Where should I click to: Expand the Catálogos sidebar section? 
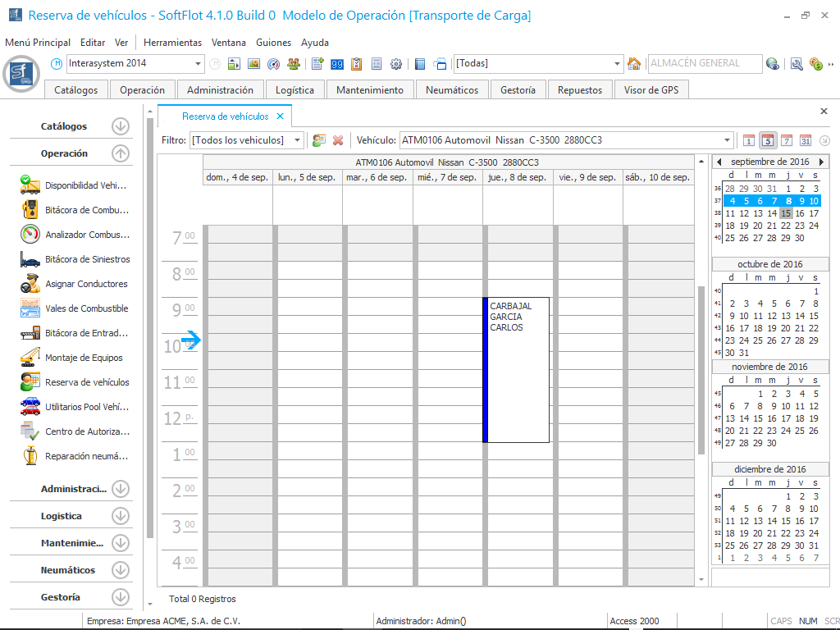coord(121,126)
